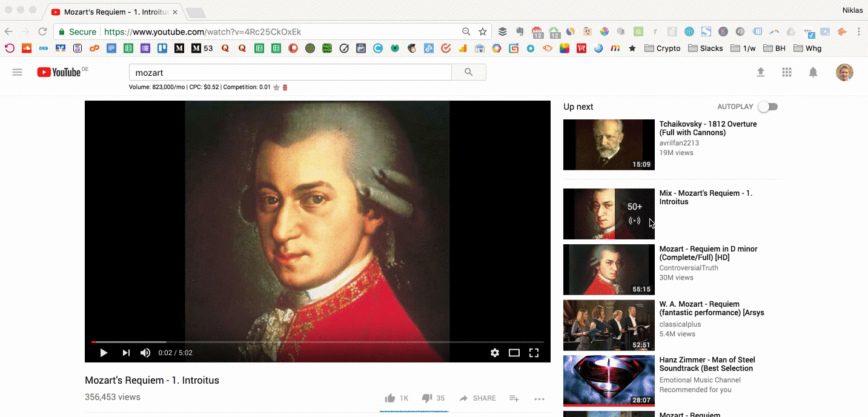
Task: Visit classicalplus channel name
Action: click(681, 324)
